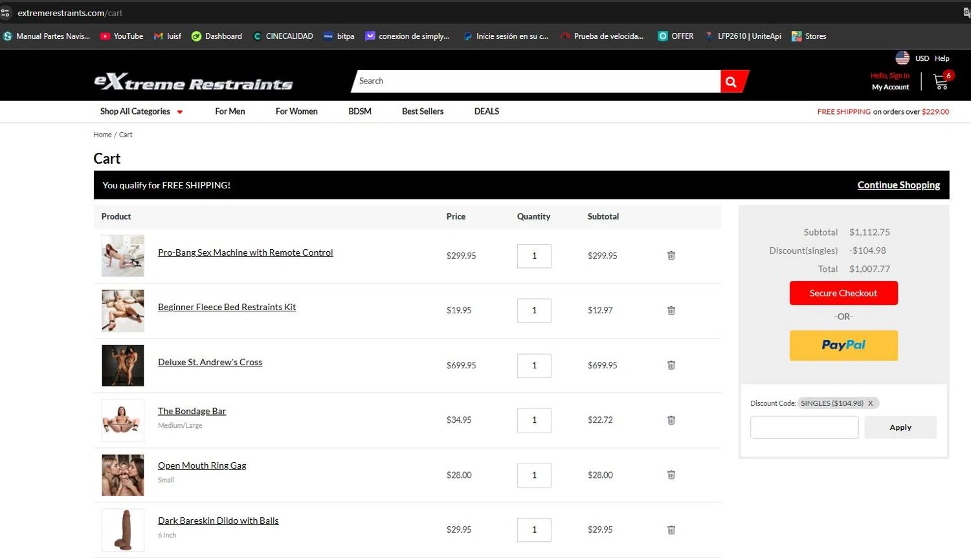The height and width of the screenshot is (560, 971).
Task: Click the discount code input field
Action: tap(804, 427)
